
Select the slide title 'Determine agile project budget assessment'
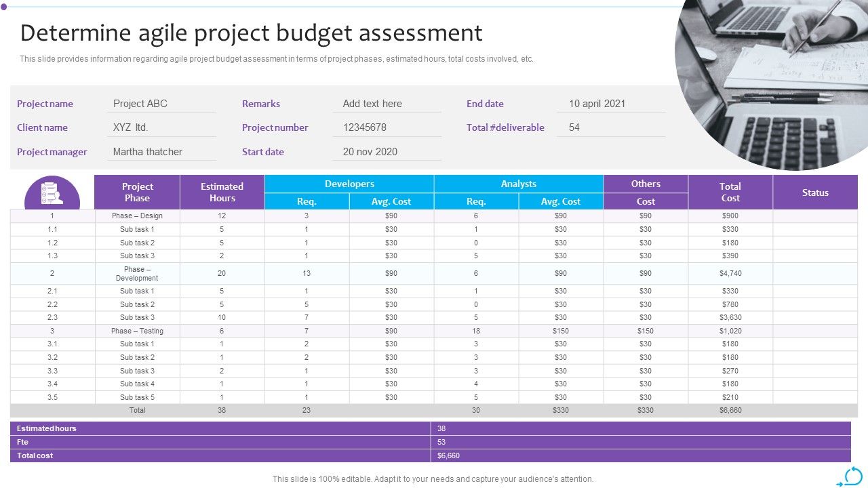252,33
